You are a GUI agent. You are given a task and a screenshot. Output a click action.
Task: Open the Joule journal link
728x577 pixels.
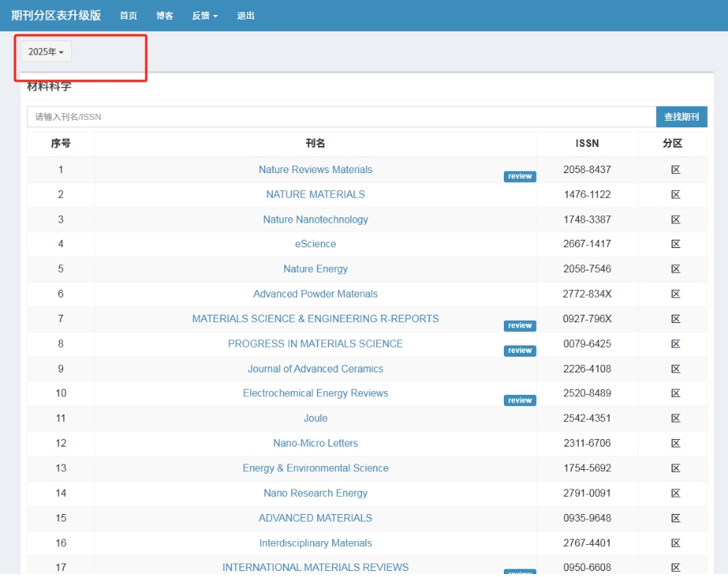(x=315, y=419)
